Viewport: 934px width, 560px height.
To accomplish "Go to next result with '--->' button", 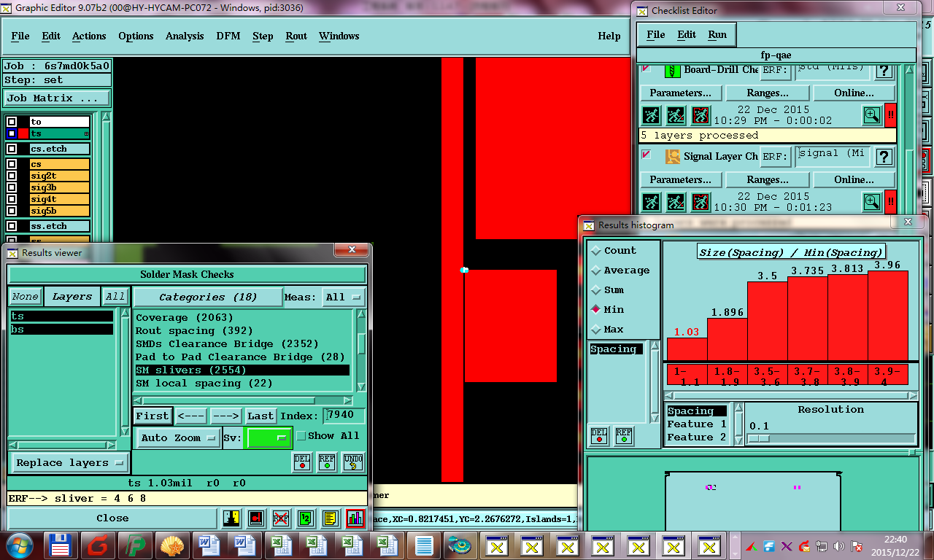I will [x=225, y=416].
